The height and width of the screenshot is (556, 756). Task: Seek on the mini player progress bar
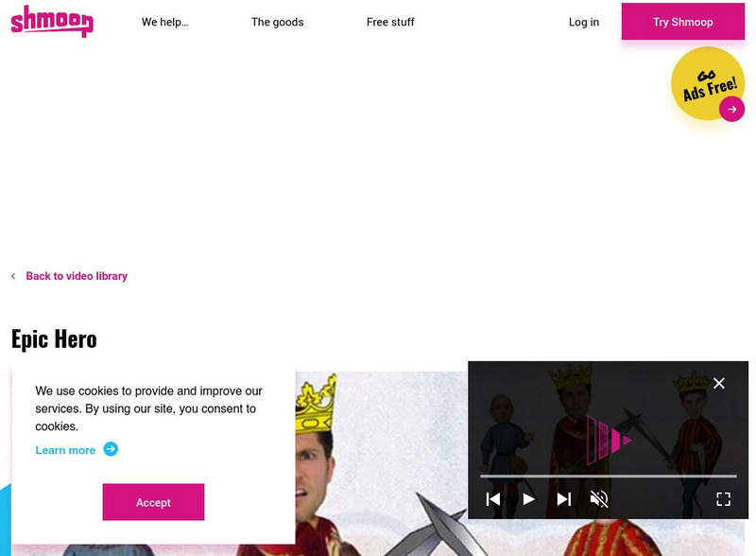(x=608, y=476)
